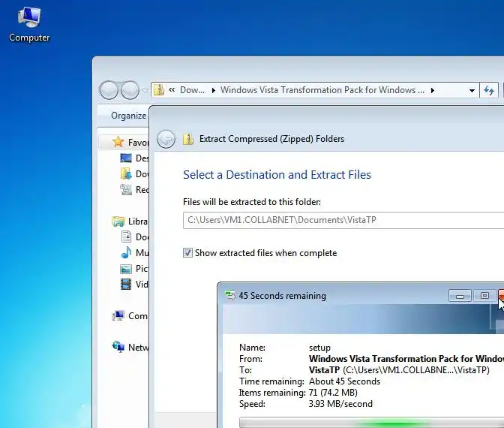
Task: Click the zipped folder icon in address bar
Action: (159, 90)
